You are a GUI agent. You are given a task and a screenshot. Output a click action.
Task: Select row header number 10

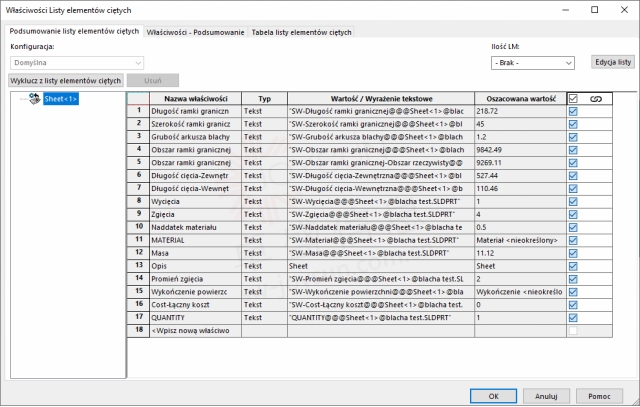(138, 227)
